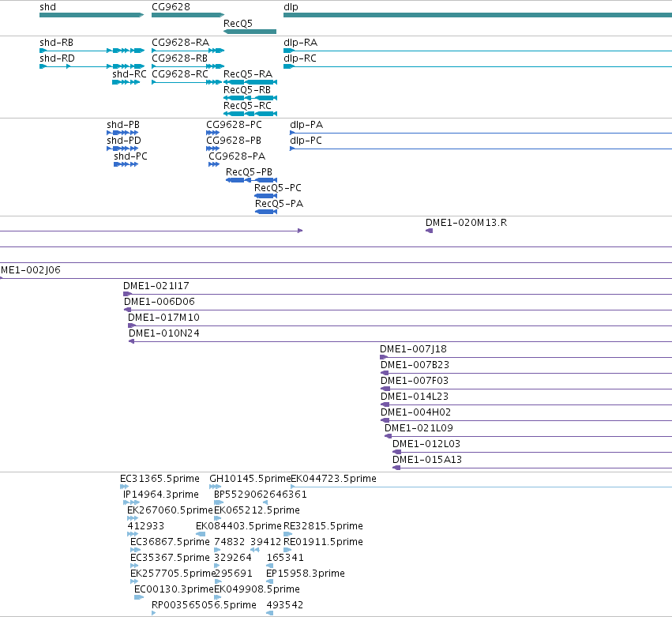Click the shd-PC protein feature
The image size is (672, 617).
pyautogui.click(x=126, y=164)
